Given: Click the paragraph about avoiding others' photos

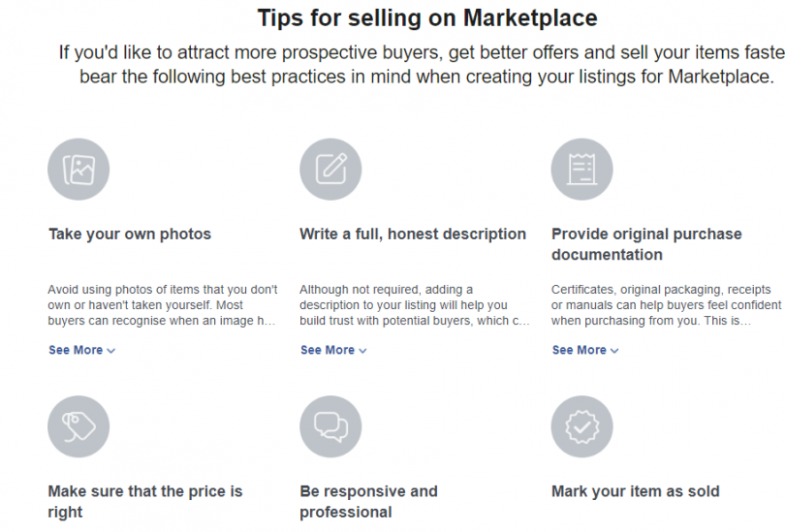Looking at the screenshot, I should click(x=163, y=304).
